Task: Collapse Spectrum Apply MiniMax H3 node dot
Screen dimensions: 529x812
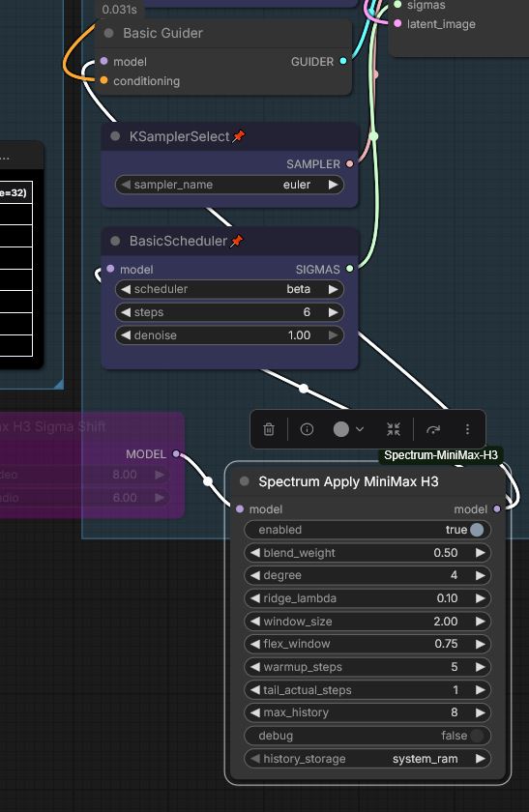Action: coord(245,481)
